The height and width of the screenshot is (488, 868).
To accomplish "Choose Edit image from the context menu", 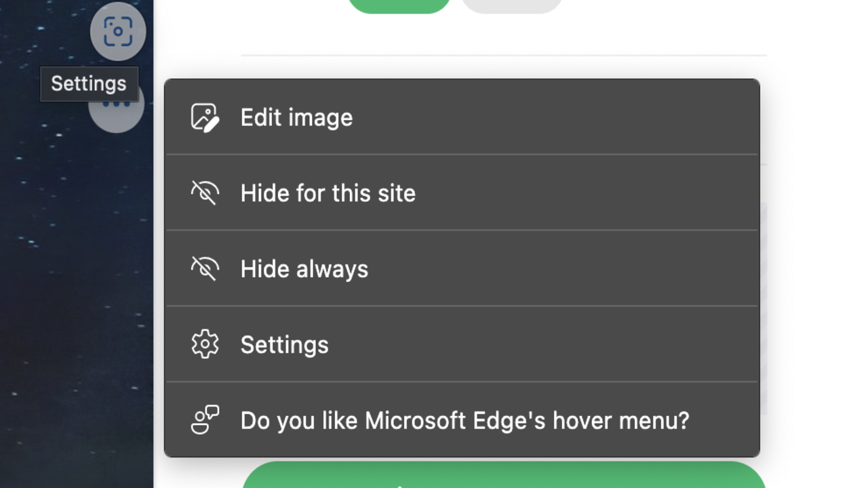I will pos(296,117).
